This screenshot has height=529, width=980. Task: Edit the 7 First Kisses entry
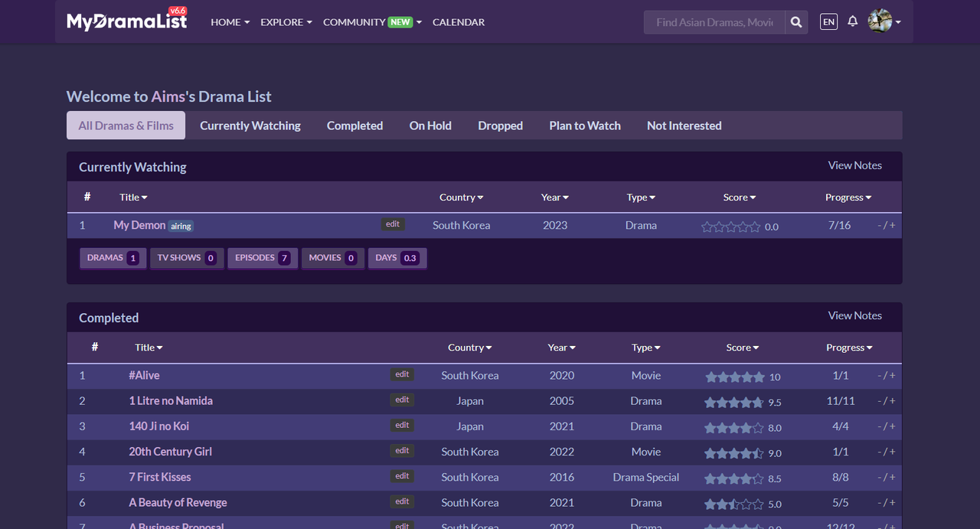click(402, 476)
